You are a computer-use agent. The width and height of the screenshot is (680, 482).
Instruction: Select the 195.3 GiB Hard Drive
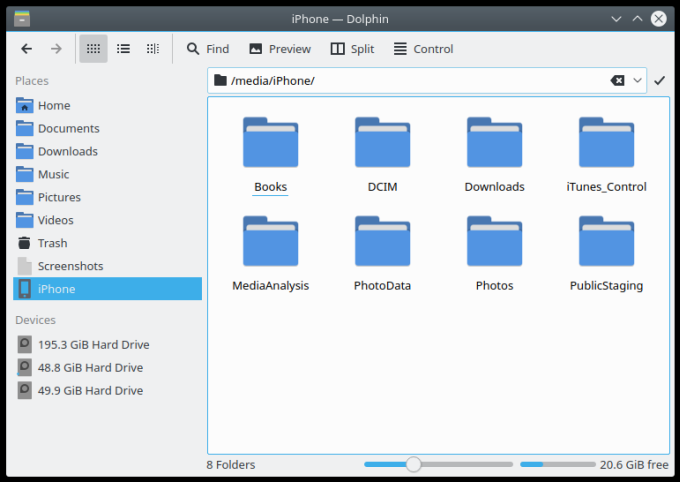tap(93, 344)
